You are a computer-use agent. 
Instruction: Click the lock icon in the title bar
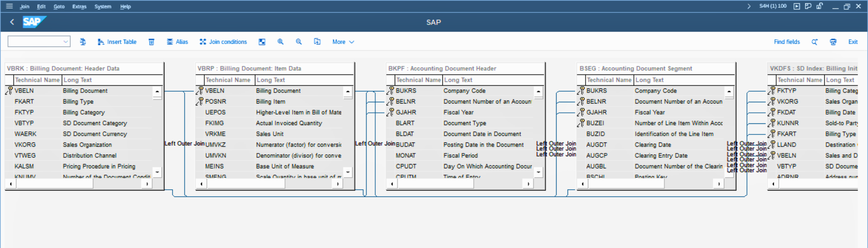819,6
